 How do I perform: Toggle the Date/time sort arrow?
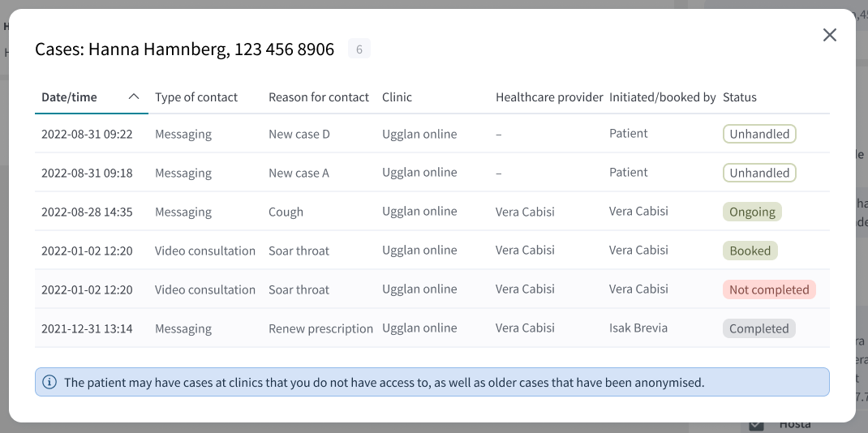tap(133, 96)
